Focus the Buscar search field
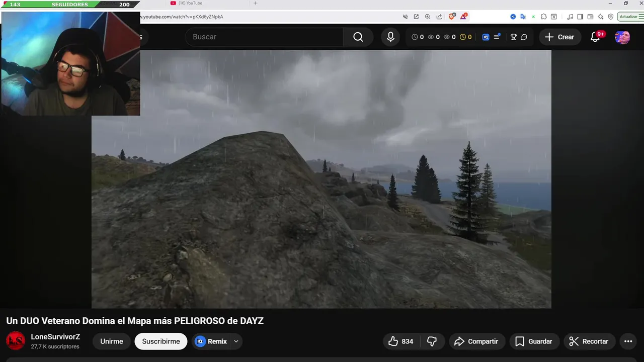644x362 pixels. tap(264, 37)
